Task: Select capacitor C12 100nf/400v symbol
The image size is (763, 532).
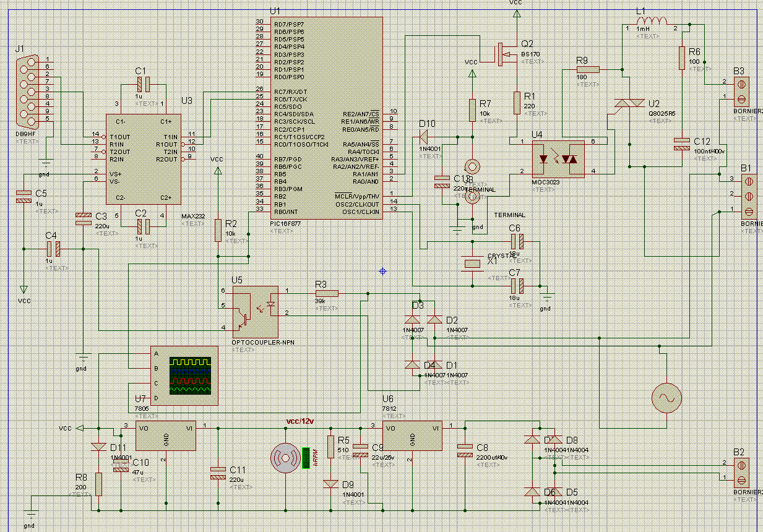Action: [x=683, y=144]
